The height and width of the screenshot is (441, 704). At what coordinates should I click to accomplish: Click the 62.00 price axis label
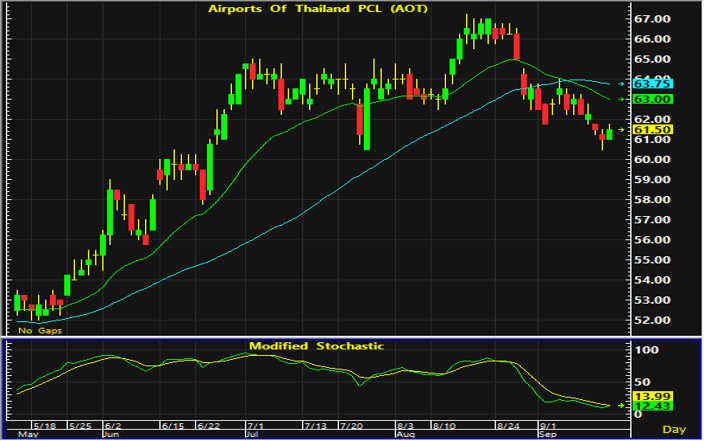(652, 119)
